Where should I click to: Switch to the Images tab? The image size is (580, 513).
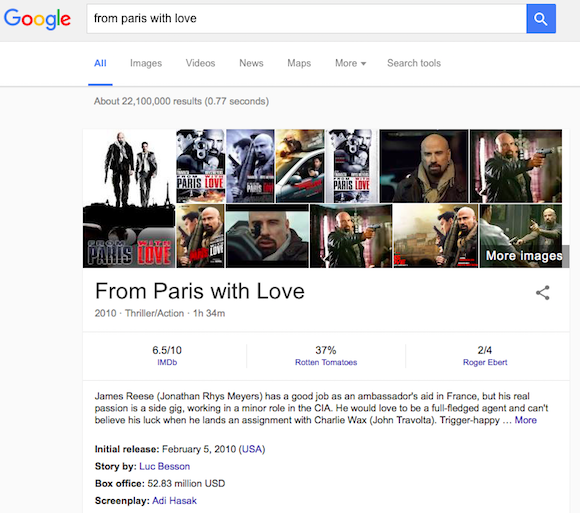click(x=146, y=63)
